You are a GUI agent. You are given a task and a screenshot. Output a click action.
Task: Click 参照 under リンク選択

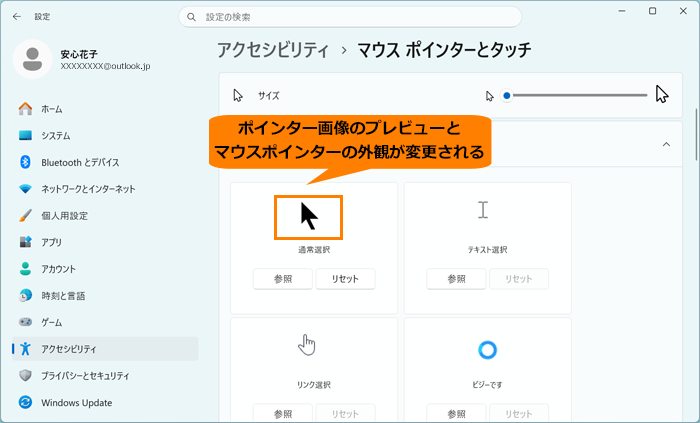(x=283, y=413)
